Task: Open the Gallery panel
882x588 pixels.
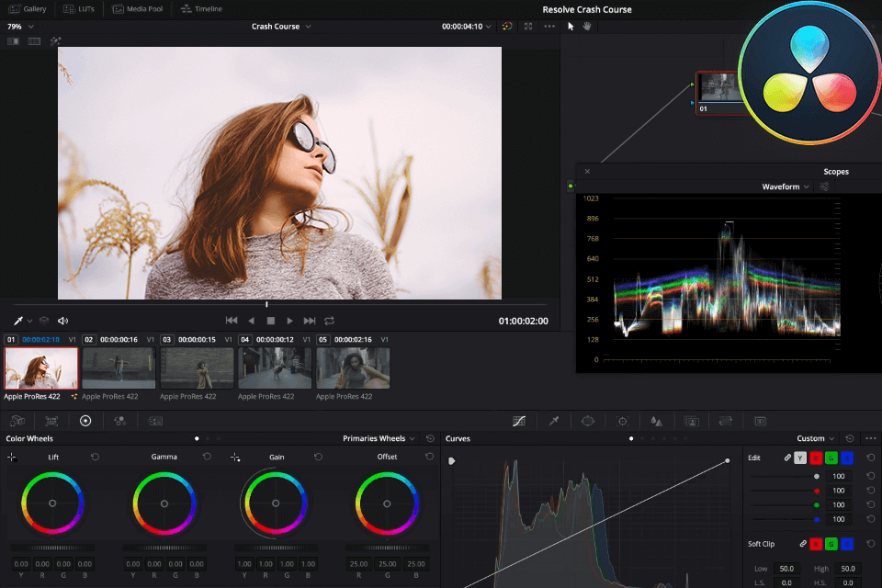Action: tap(27, 9)
